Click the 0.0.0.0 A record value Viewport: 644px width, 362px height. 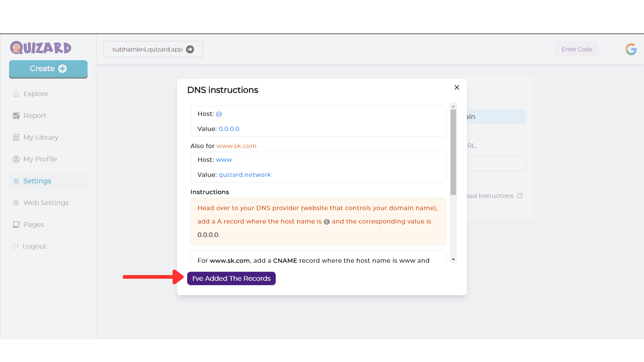[229, 129]
